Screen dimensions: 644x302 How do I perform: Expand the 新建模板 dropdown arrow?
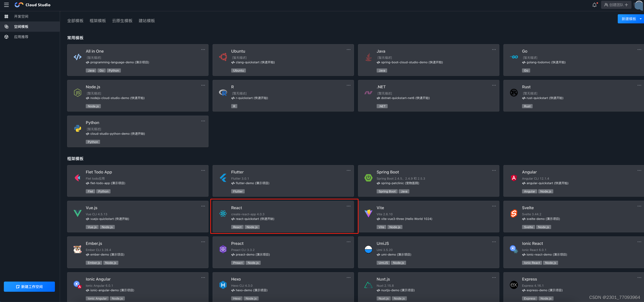coord(640,19)
